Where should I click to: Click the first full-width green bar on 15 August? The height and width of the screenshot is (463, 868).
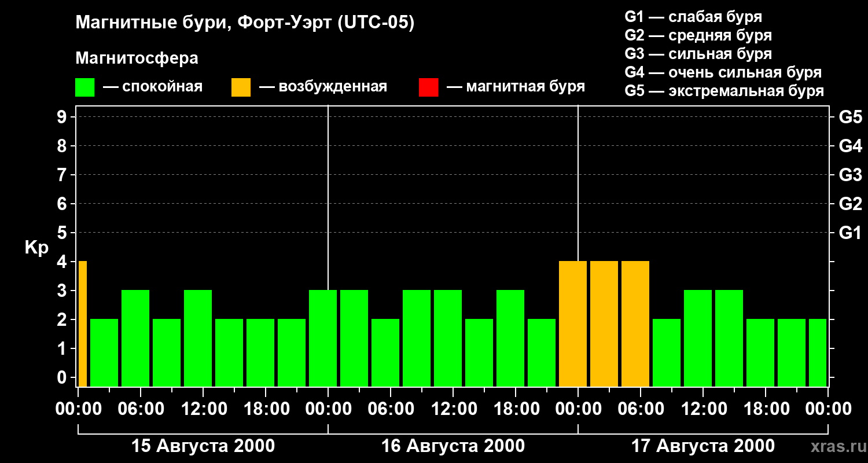pyautogui.click(x=104, y=352)
